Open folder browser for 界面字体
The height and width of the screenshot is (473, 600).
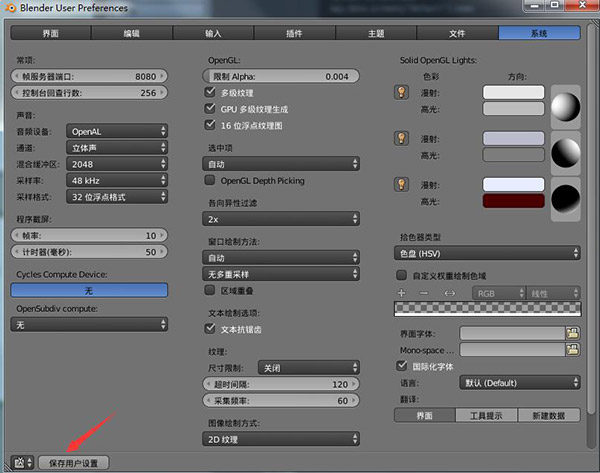click(572, 332)
